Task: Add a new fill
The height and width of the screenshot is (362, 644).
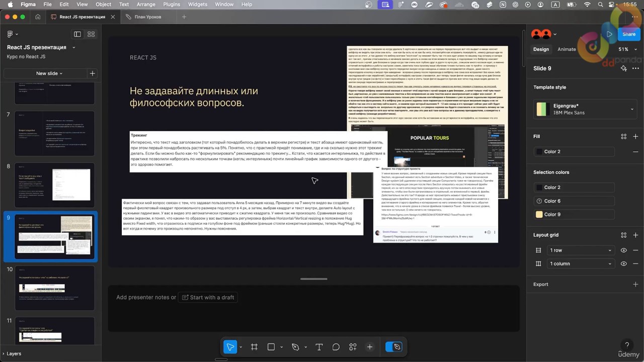Action: point(635,136)
